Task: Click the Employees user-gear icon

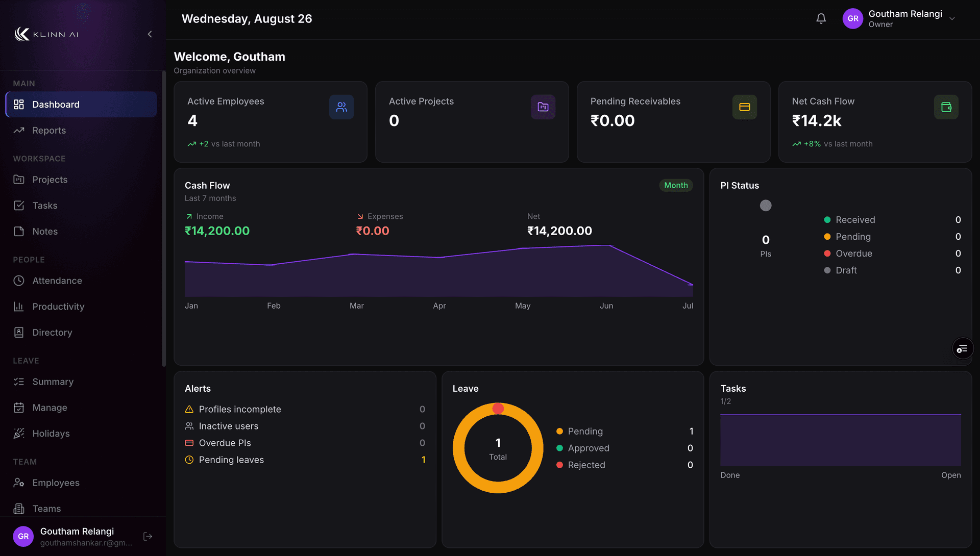Action: pos(19,483)
